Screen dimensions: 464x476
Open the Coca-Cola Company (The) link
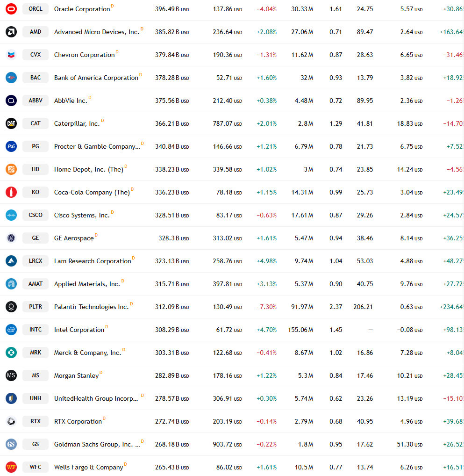pos(92,193)
